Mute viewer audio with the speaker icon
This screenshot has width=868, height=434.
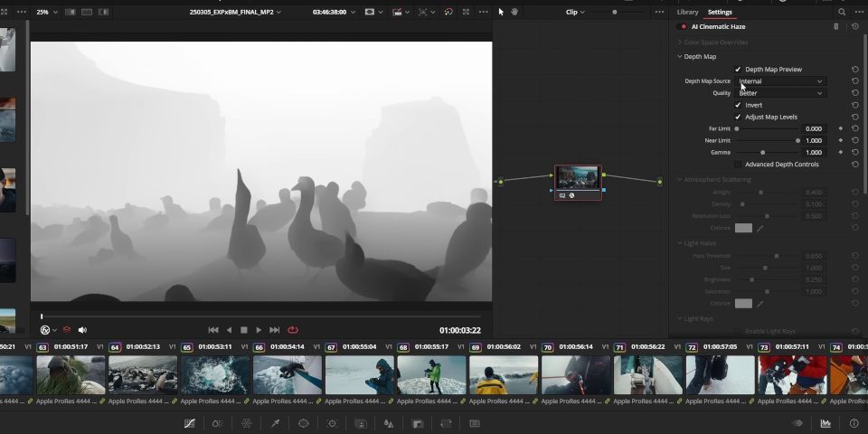pyautogui.click(x=82, y=330)
